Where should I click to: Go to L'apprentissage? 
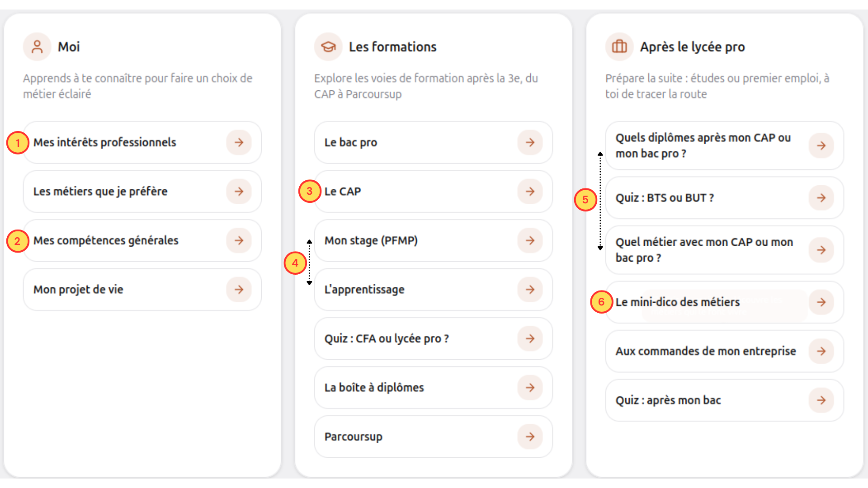[434, 290]
